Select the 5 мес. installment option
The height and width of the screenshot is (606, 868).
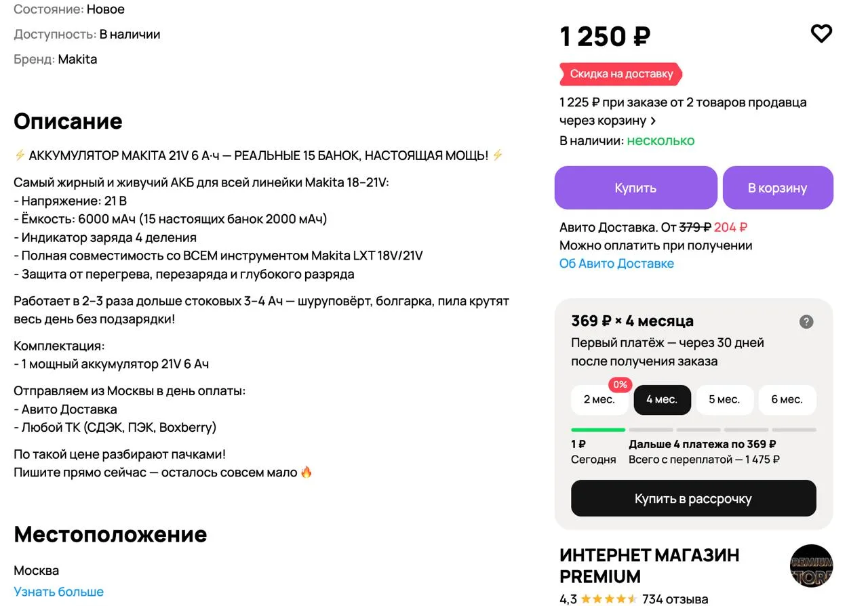[x=724, y=400]
